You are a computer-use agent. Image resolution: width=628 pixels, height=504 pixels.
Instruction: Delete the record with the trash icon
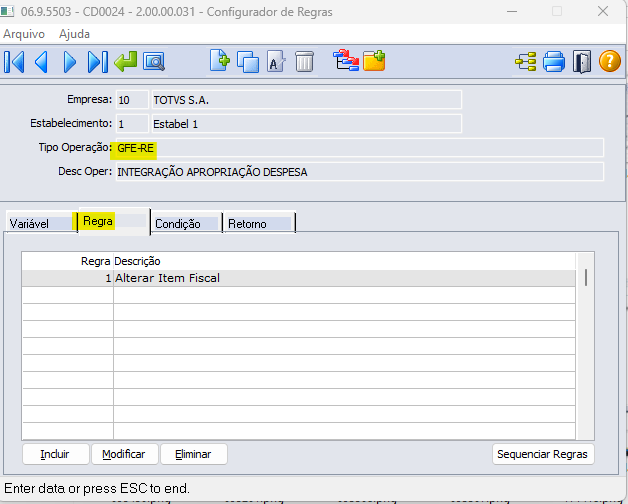(304, 62)
